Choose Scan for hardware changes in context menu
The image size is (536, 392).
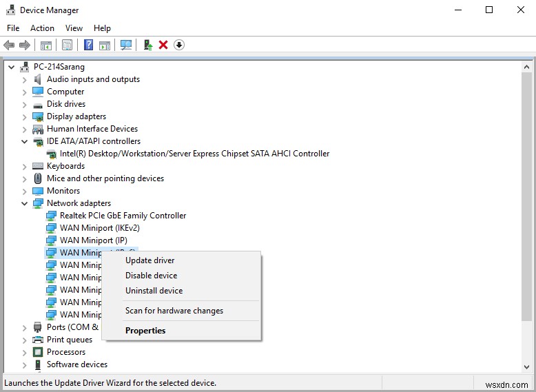point(181,311)
